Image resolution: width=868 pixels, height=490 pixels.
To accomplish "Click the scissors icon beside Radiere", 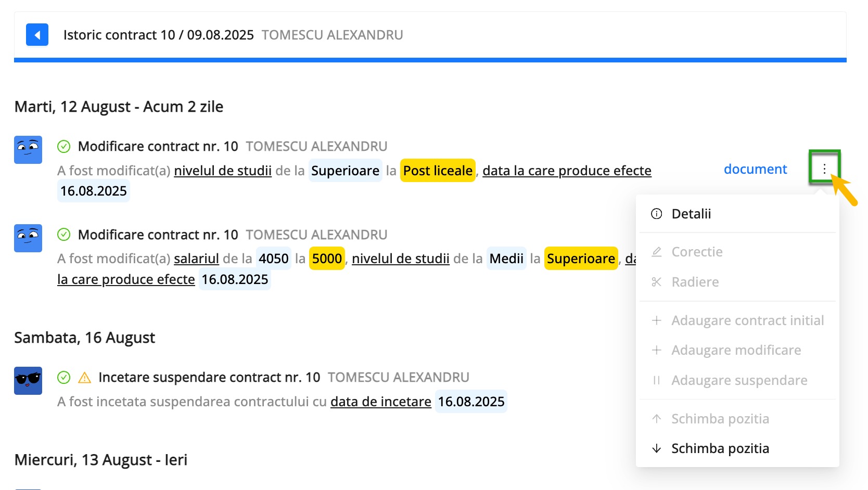I will point(657,282).
